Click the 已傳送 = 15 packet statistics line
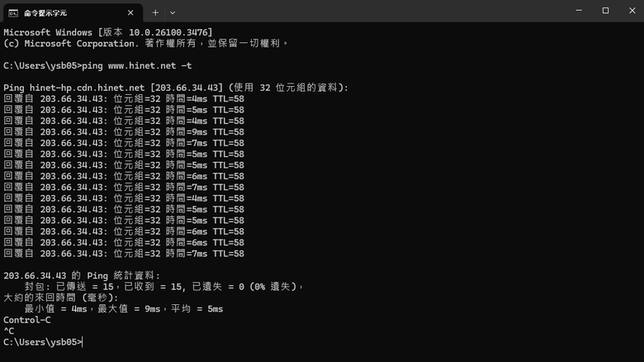 point(163,287)
